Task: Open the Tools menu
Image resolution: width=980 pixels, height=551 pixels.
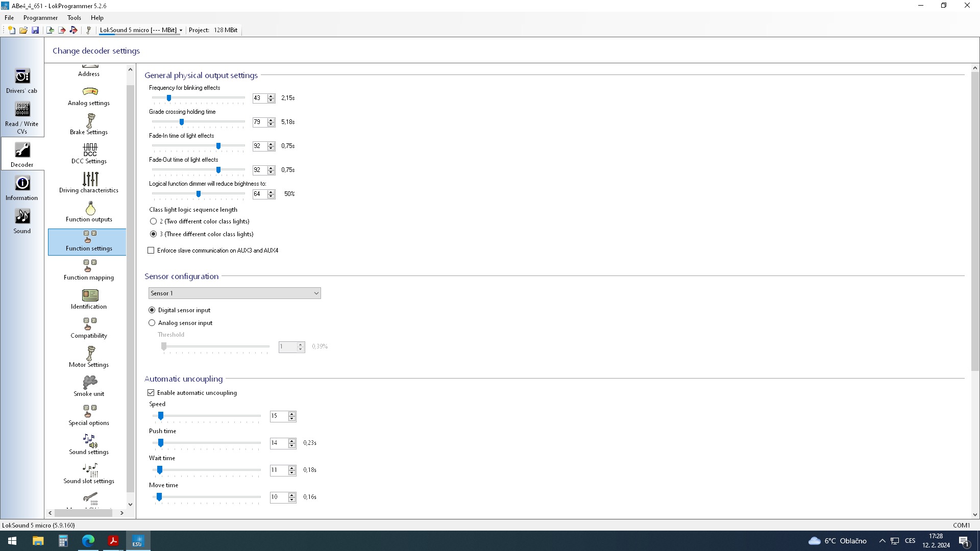Action: point(74,18)
